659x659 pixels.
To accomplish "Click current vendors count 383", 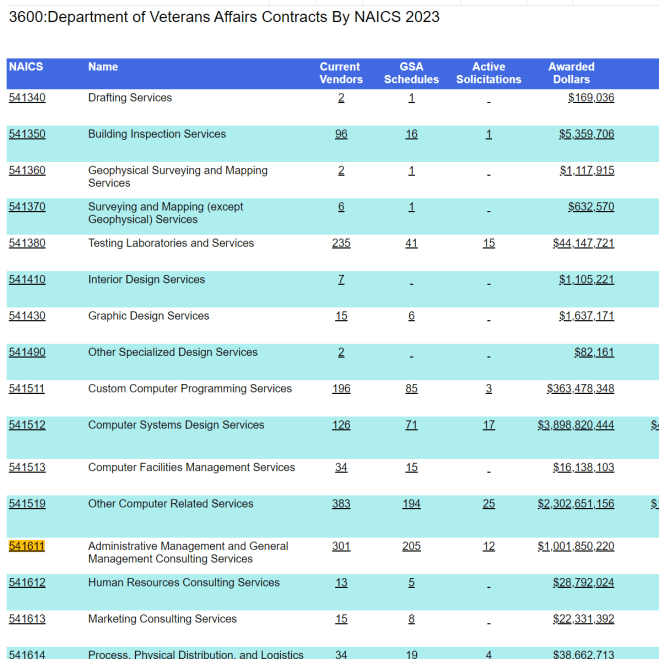I will coord(341,503).
